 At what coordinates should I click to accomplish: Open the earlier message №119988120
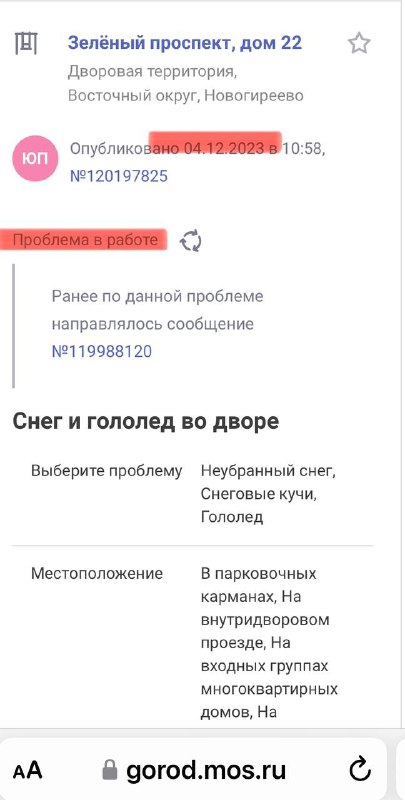pyautogui.click(x=102, y=352)
